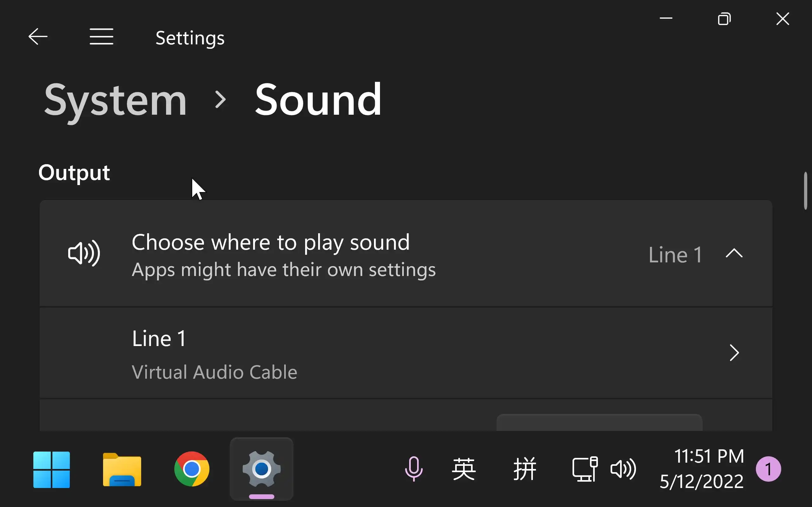The height and width of the screenshot is (507, 812).
Task: Open the Settings navigation hamburger menu
Action: 101,36
